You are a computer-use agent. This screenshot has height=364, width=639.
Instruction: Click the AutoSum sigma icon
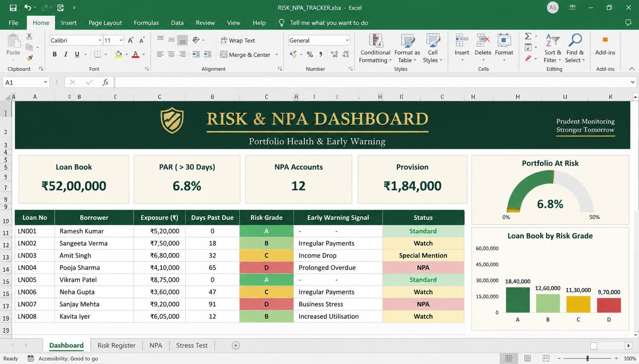[x=528, y=36]
